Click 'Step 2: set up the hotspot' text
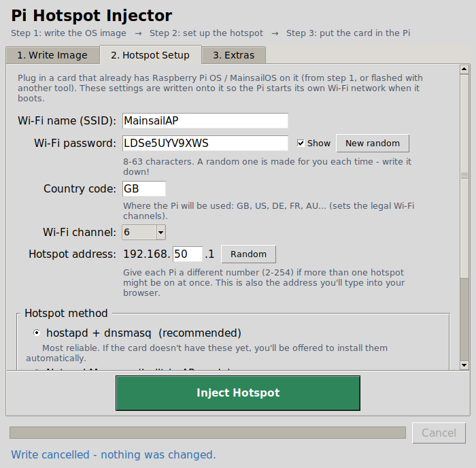This screenshot has height=468, width=476. click(x=206, y=33)
